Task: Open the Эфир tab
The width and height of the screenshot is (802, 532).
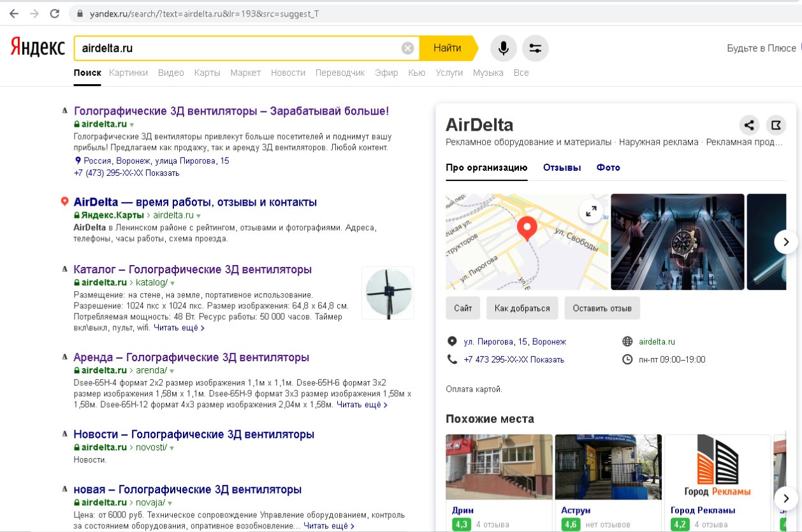Action: [386, 73]
